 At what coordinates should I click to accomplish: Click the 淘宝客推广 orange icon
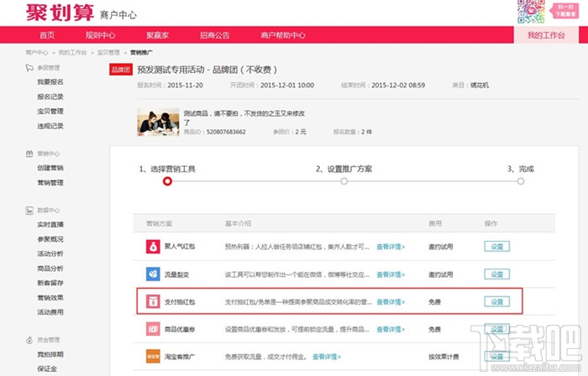point(153,357)
